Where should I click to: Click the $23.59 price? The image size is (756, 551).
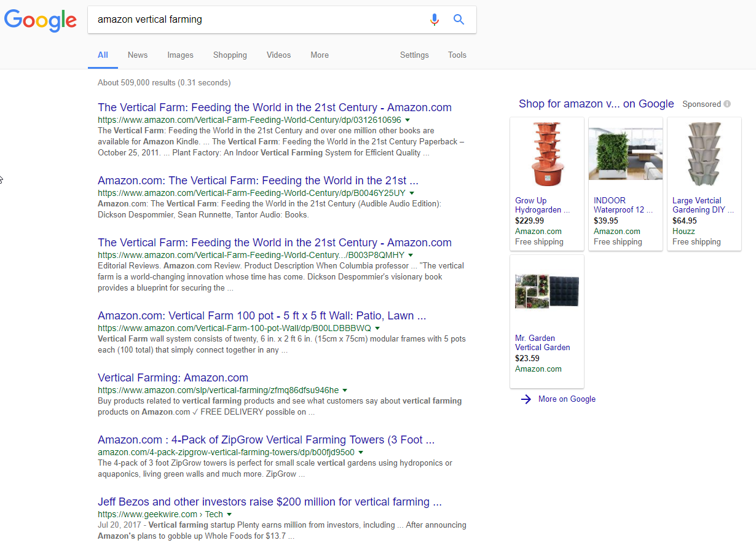pos(527,359)
